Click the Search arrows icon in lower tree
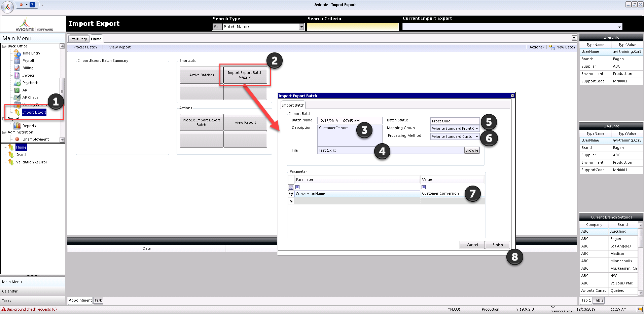Viewport: 644px width, 314px height. 11,155
